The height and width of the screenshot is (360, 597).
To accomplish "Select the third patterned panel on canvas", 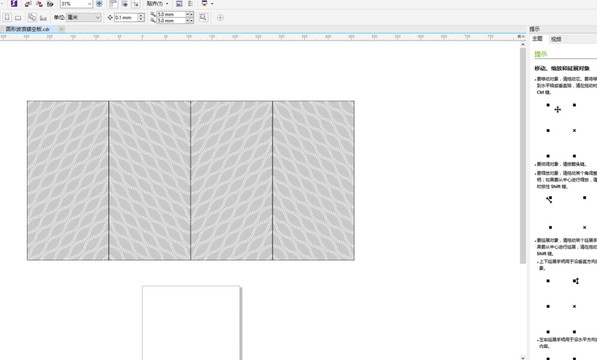I will 231,180.
